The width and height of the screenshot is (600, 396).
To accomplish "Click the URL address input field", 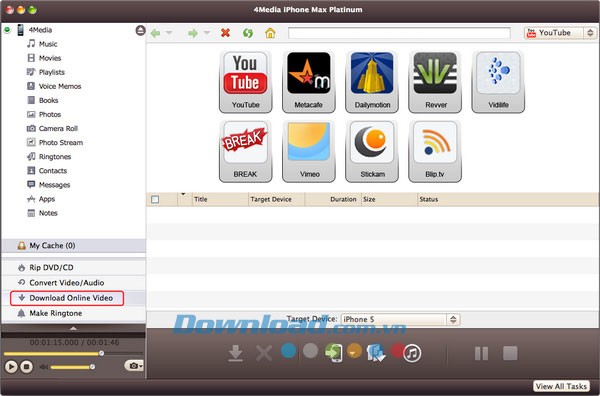I will tap(399, 33).
